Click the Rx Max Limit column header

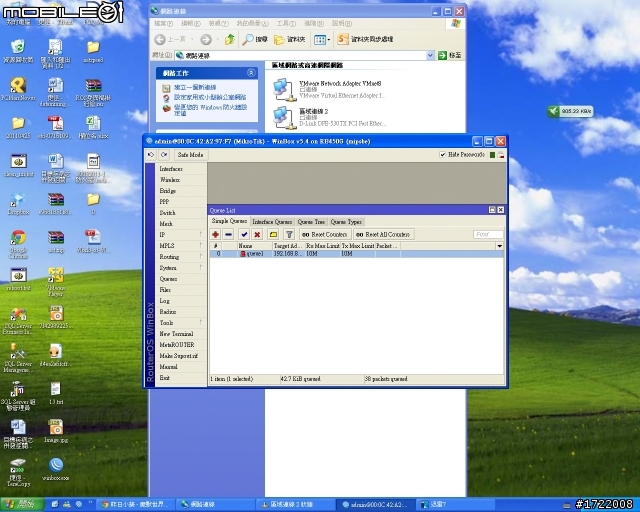tap(322, 246)
